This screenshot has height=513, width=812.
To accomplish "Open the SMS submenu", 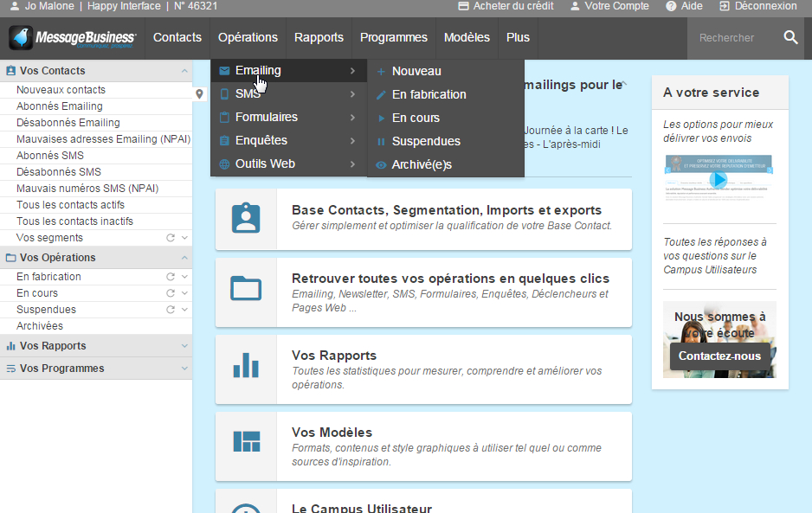I will [288, 93].
